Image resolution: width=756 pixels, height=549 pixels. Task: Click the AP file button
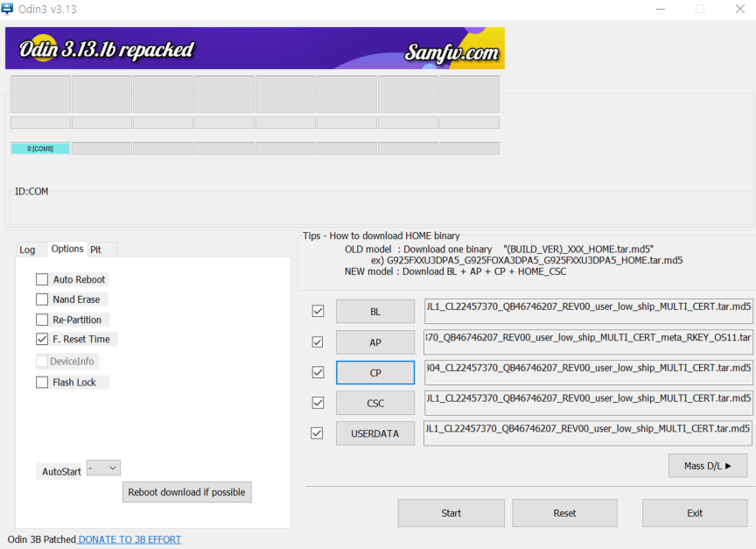point(375,342)
